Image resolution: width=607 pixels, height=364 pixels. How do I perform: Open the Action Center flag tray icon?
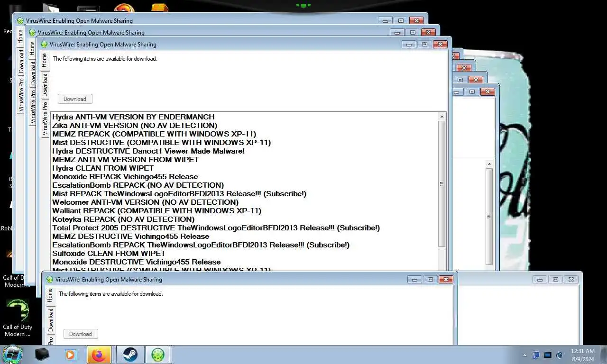(536, 355)
